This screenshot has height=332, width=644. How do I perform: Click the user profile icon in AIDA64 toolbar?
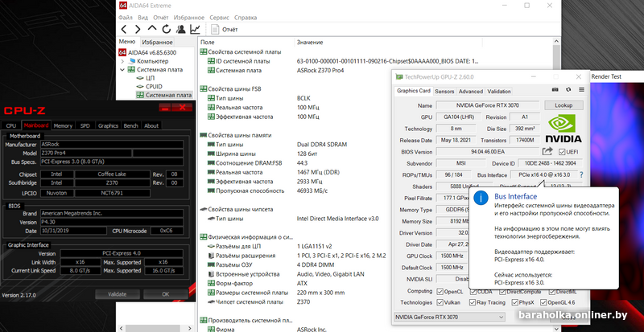click(x=180, y=29)
